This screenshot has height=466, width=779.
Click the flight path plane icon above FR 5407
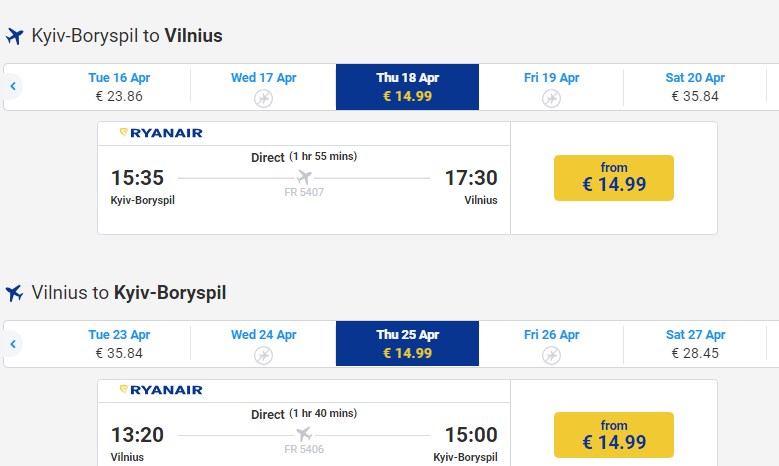pyautogui.click(x=304, y=177)
